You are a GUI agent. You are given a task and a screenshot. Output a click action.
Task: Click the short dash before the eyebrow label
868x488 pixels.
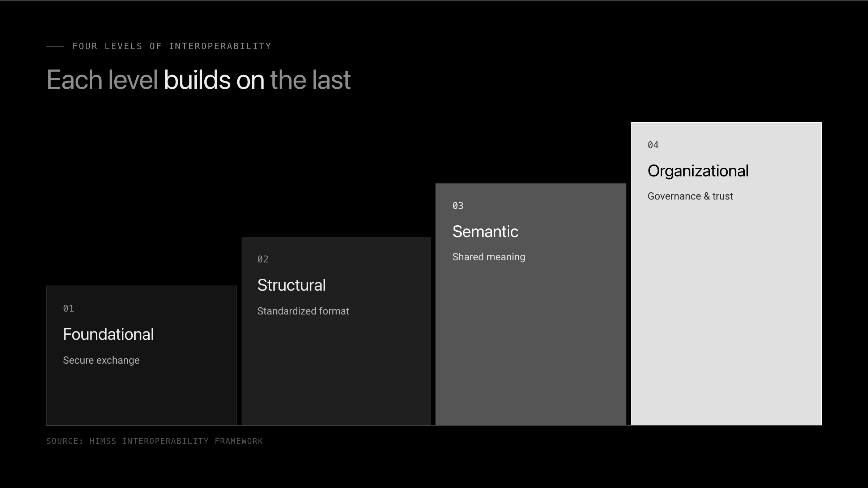pos(55,47)
